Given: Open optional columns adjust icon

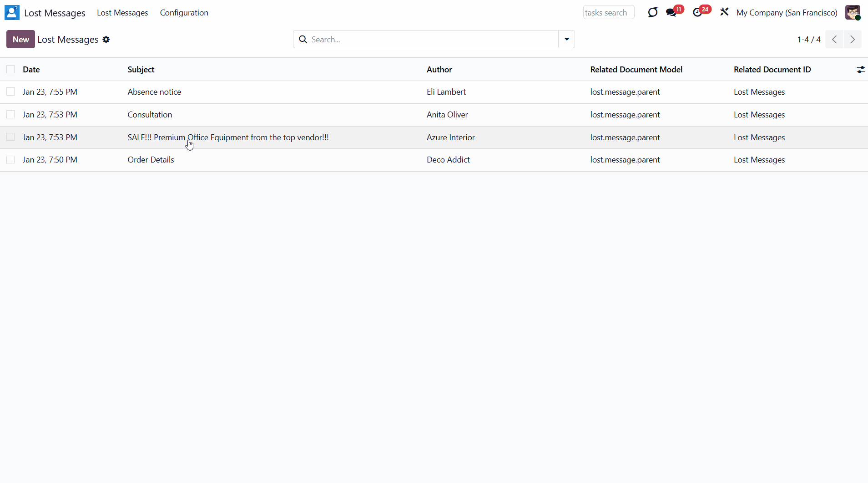Looking at the screenshot, I should point(860,70).
